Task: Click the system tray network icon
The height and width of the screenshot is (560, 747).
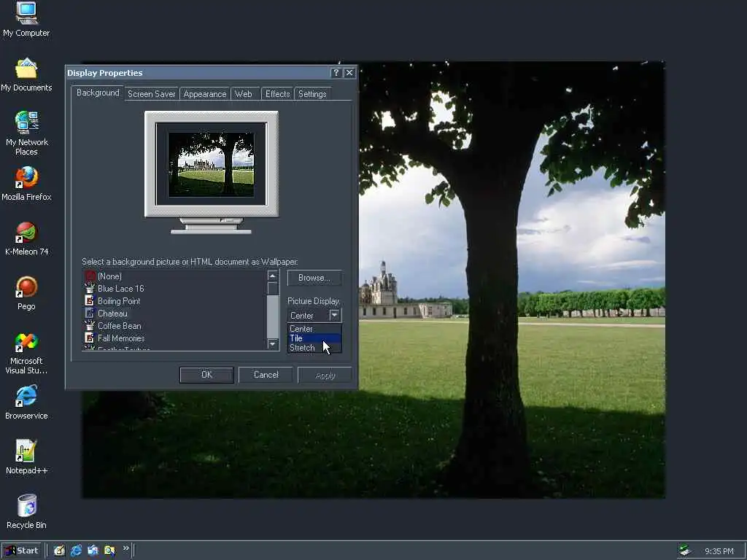Action: [685, 551]
